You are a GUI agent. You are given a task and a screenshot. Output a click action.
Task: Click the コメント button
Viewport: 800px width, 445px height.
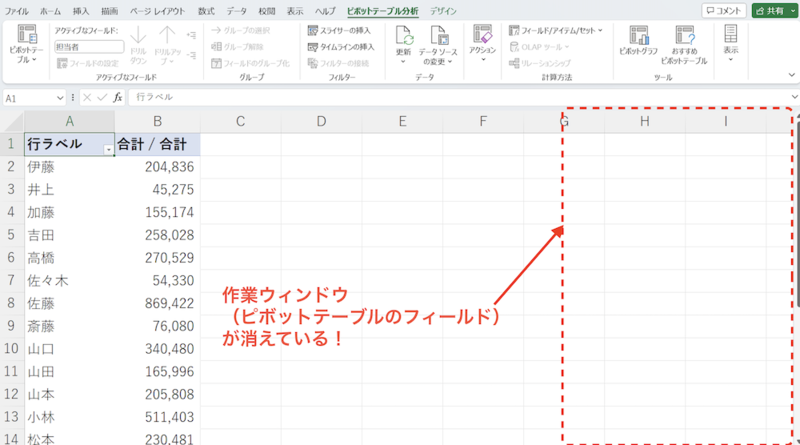[x=724, y=11]
